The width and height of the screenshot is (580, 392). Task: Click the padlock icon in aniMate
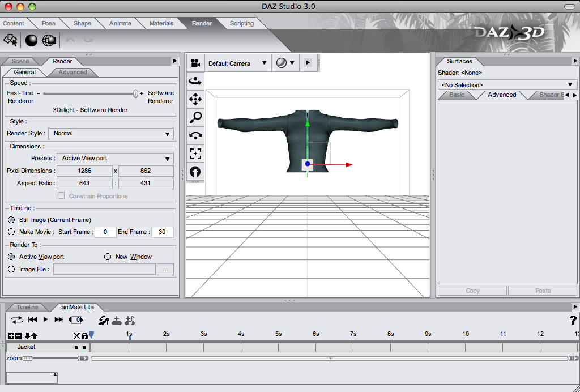click(84, 336)
